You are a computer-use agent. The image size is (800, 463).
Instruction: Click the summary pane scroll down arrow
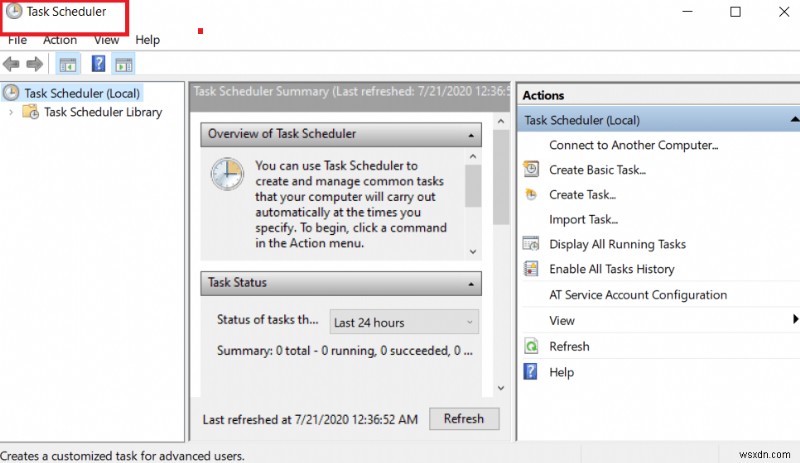coord(501,388)
